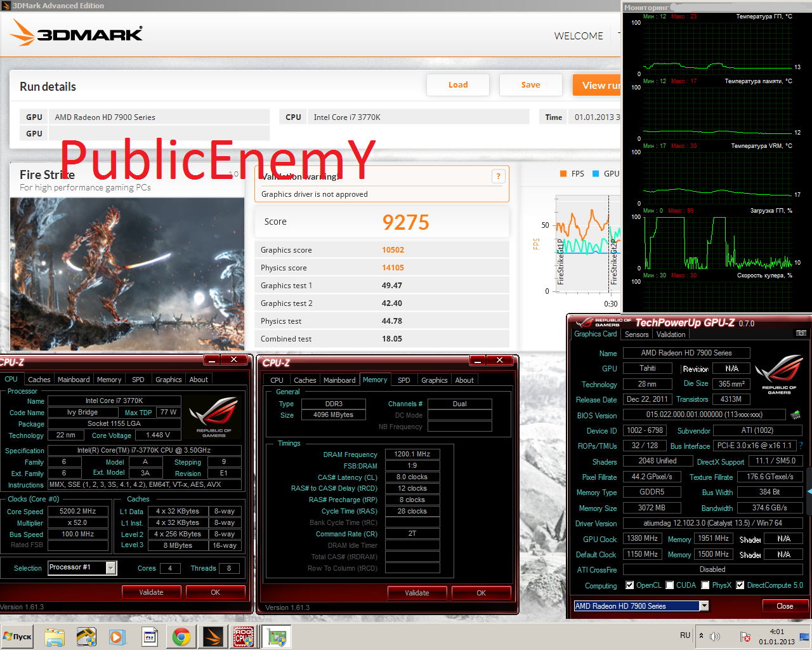Click the ROG logo in the CPU-Z CPU tab
Image resolution: width=812 pixels, height=650 pixels.
pos(214,418)
